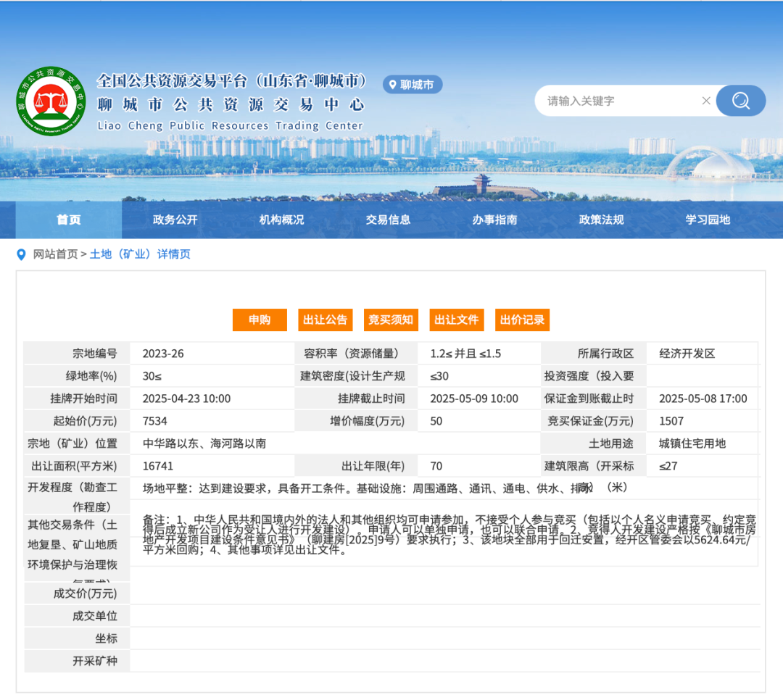783x700 pixels.
Task: Clear the search field using the × icon
Action: [x=706, y=101]
